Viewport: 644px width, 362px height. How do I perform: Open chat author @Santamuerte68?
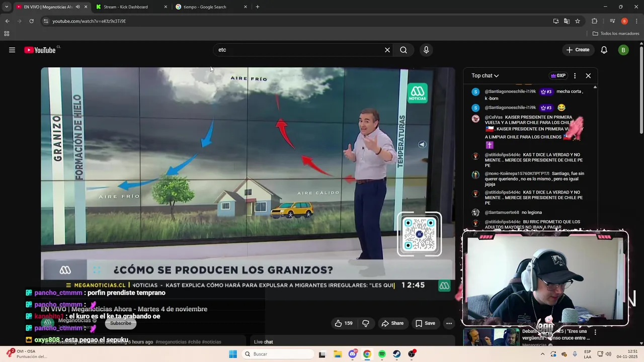pos(502,213)
